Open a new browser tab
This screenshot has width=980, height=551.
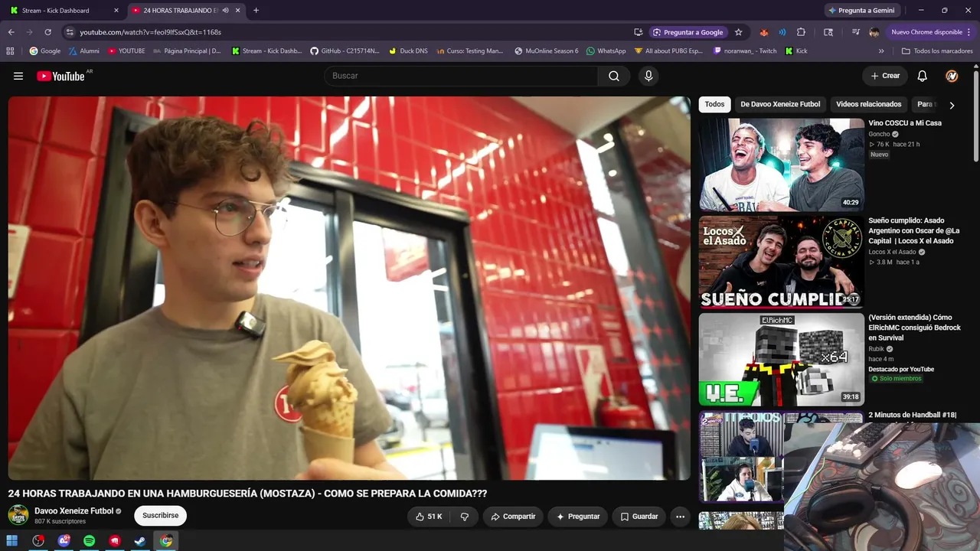(x=256, y=11)
